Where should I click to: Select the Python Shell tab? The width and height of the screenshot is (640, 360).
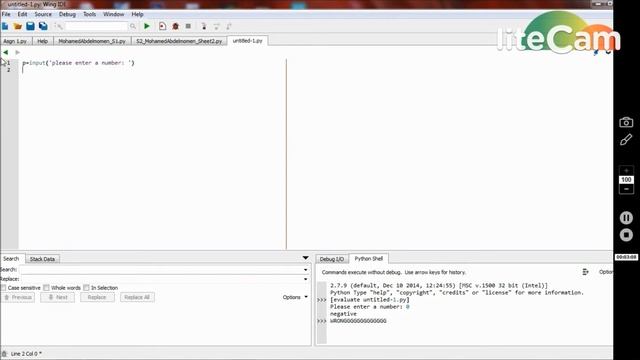[369, 259]
